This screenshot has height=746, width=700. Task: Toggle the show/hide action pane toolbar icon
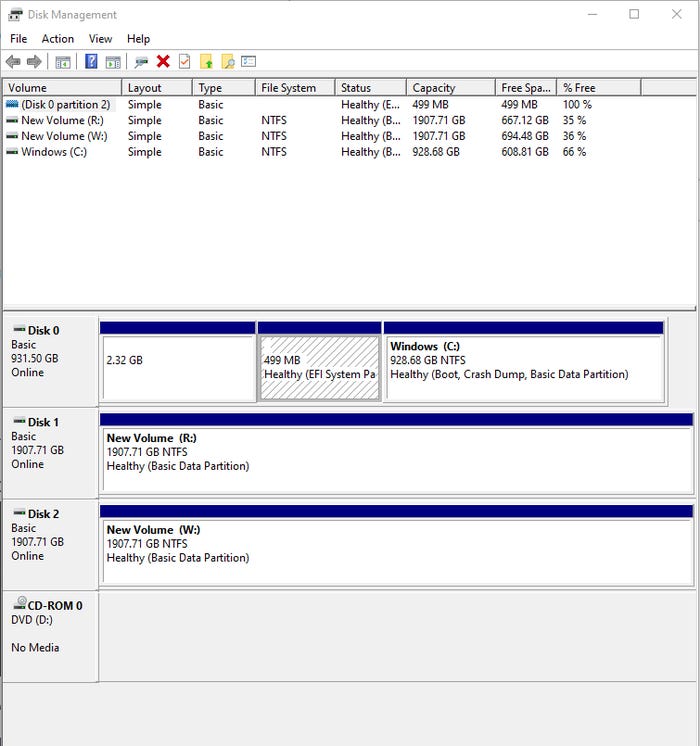coord(113,62)
